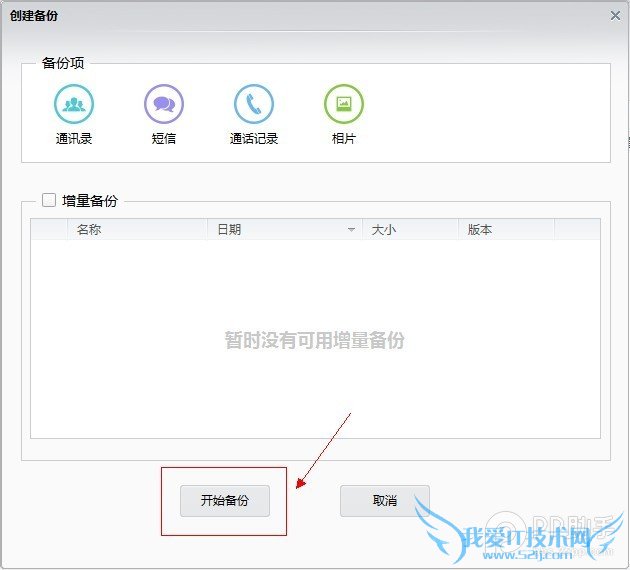Click the 通话记录 label text
This screenshot has height=570, width=630.
click(x=254, y=139)
